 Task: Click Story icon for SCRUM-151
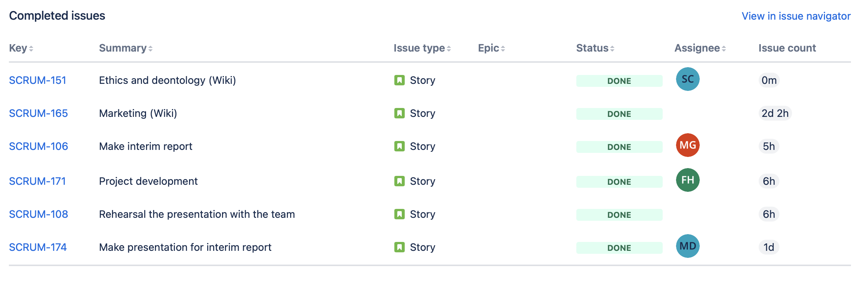point(399,80)
